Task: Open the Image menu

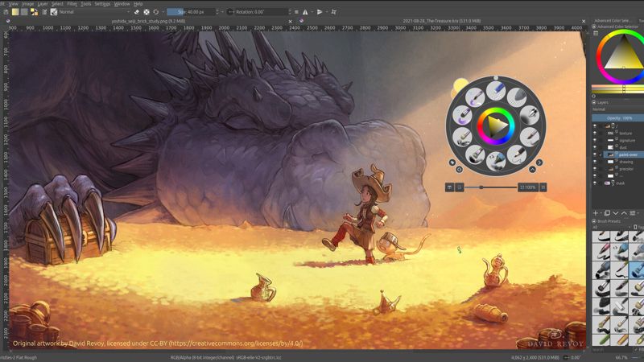Action: (28, 4)
